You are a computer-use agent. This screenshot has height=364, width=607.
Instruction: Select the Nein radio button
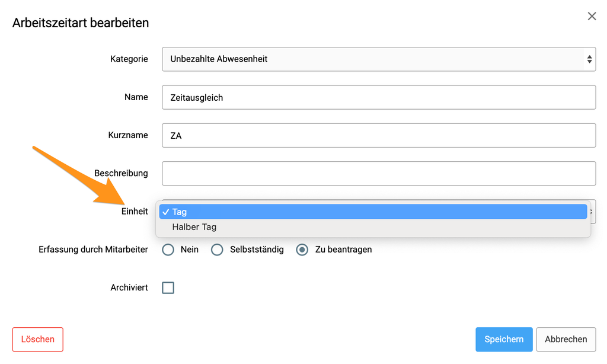(168, 250)
